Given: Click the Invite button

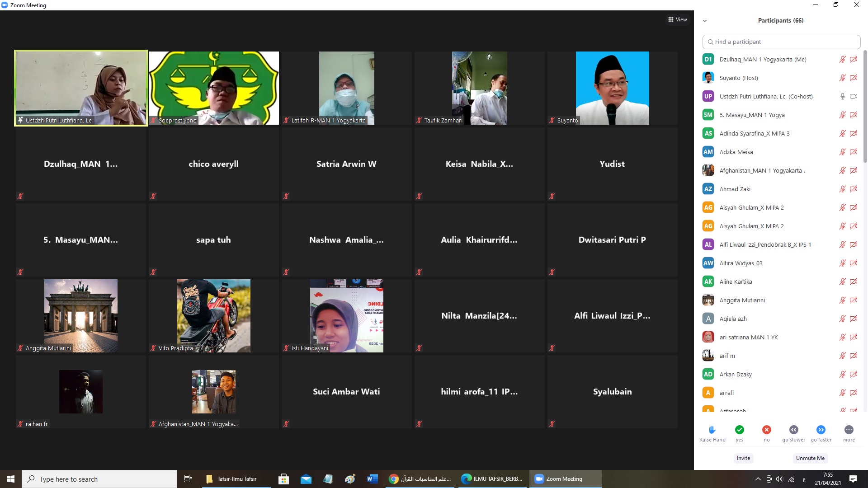Looking at the screenshot, I should coord(743,458).
